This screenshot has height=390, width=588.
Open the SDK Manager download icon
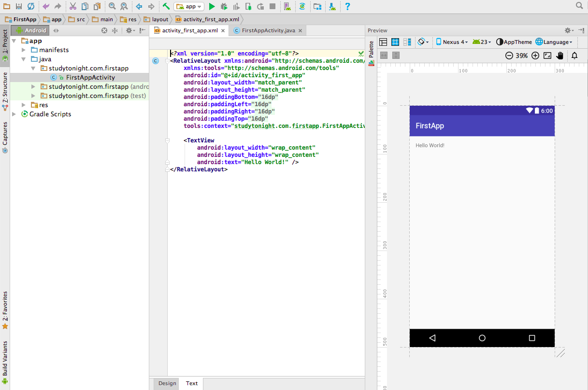[x=332, y=6]
